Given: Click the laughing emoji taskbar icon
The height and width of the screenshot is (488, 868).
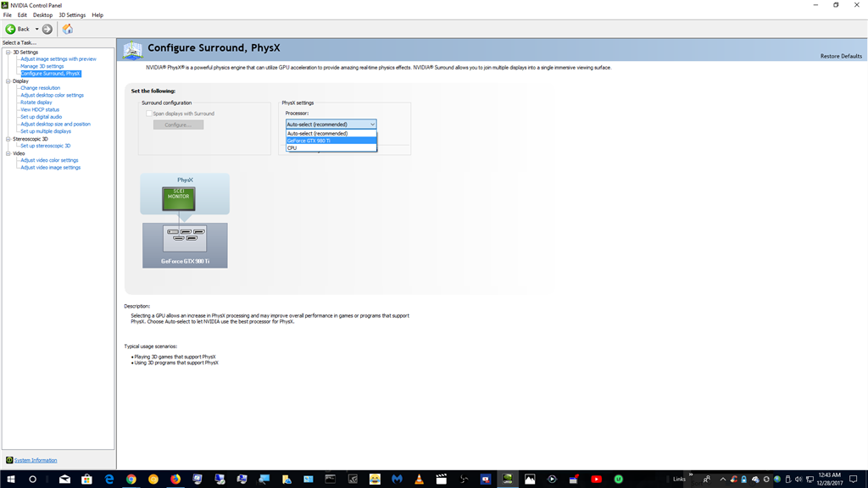Looking at the screenshot, I should 375,480.
